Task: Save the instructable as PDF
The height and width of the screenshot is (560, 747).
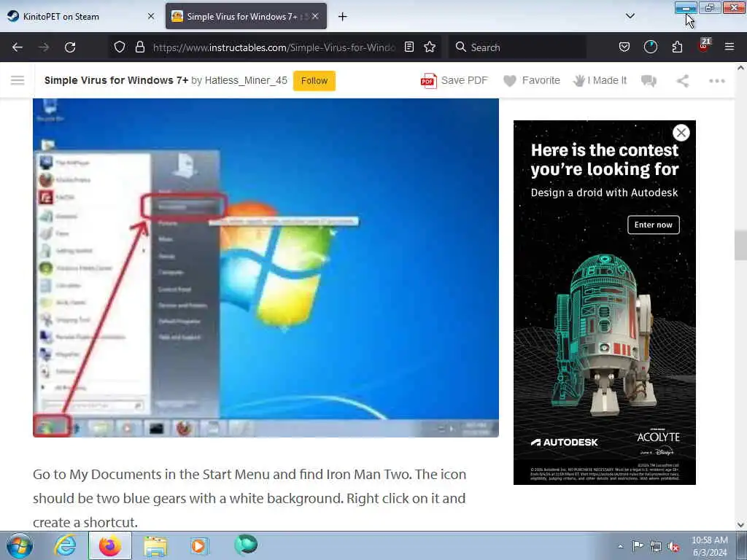Action: (x=454, y=81)
